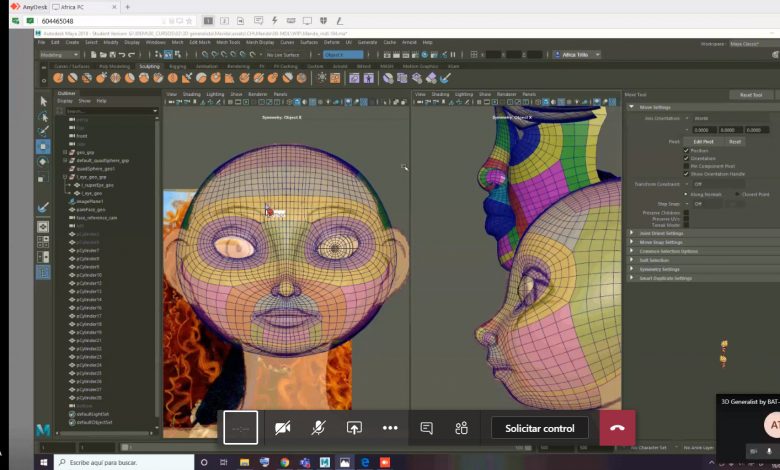Viewport: 780px width, 470px height.
Task: Click the Reset Tool button
Action: pos(751,95)
